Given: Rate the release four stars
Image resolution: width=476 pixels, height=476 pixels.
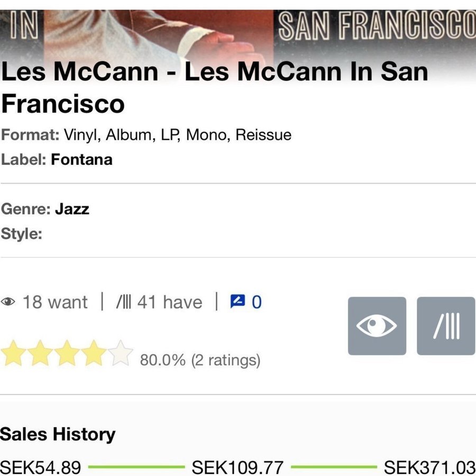Looking at the screenshot, I should click(x=94, y=354).
